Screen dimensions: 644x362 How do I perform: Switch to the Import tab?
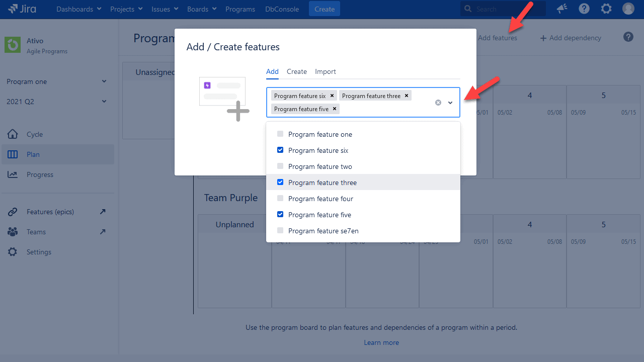(x=325, y=71)
